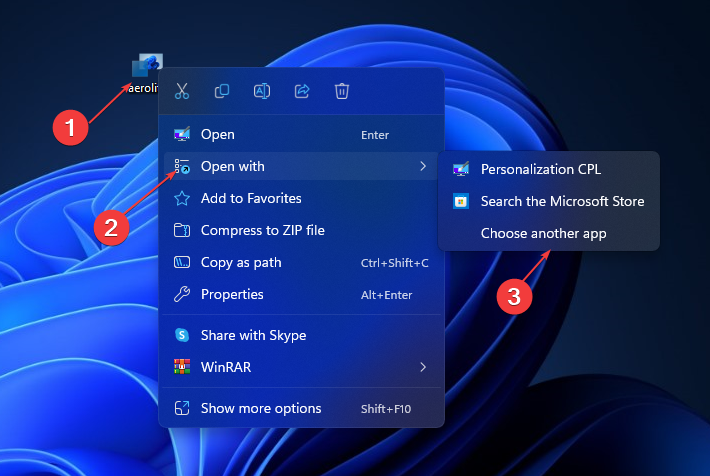710x476 pixels.
Task: Click the monitor icon beside Open
Action: pos(182,134)
